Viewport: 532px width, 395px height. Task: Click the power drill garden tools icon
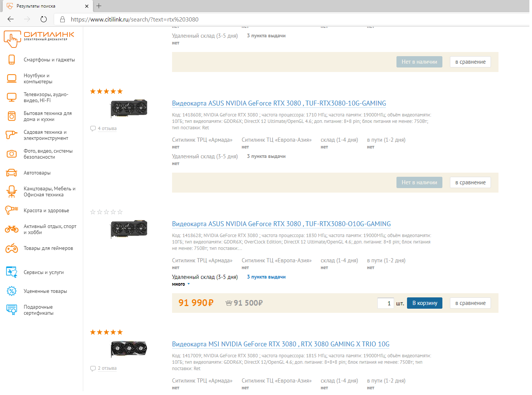click(12, 135)
